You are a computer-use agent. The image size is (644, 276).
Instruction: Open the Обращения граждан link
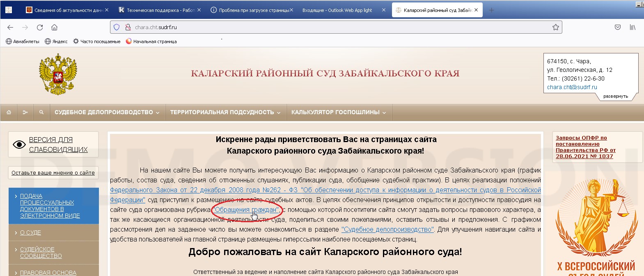[x=246, y=210]
